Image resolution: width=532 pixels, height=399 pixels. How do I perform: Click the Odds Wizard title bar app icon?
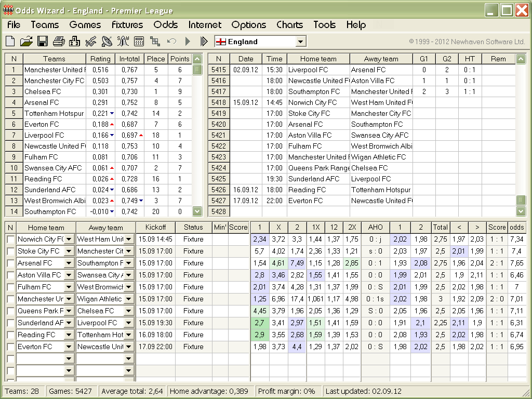click(8, 10)
